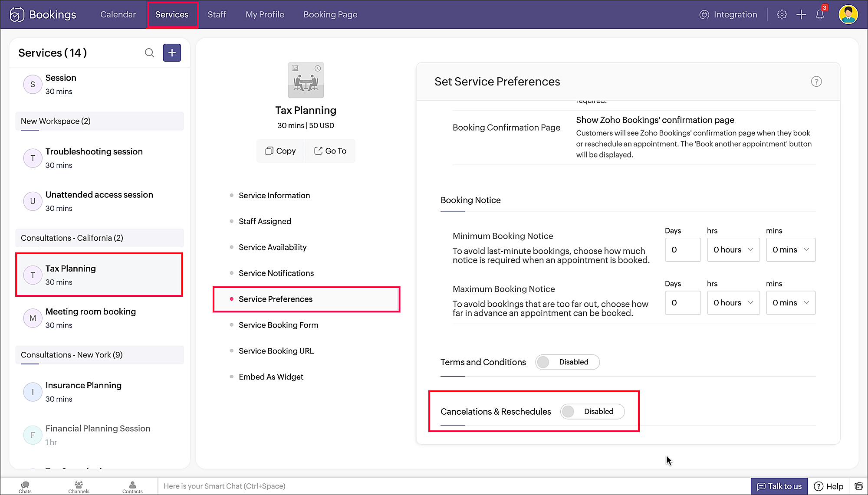868x495 pixels.
Task: Expand Minimum Booking Notice mins dropdown
Action: tap(790, 250)
